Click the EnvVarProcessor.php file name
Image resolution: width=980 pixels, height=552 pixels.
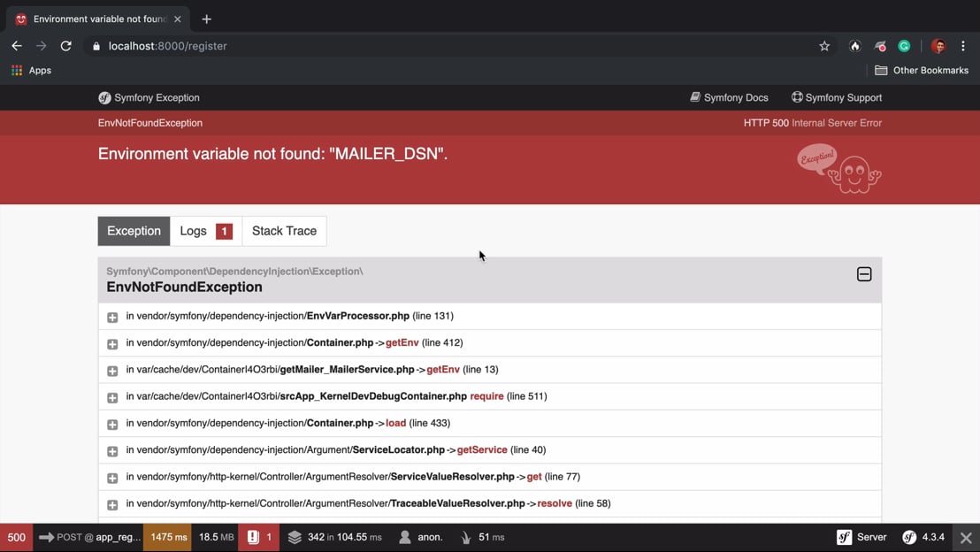pos(357,316)
